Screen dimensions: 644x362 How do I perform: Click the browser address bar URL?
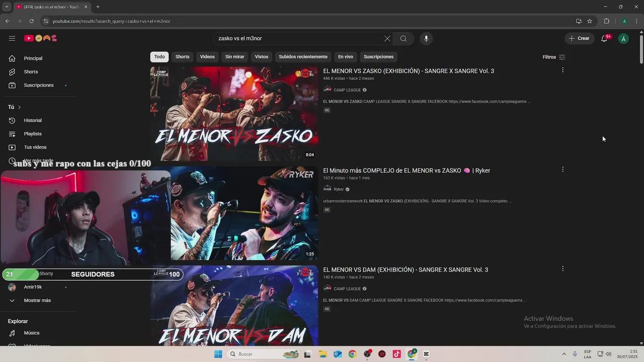111,21
